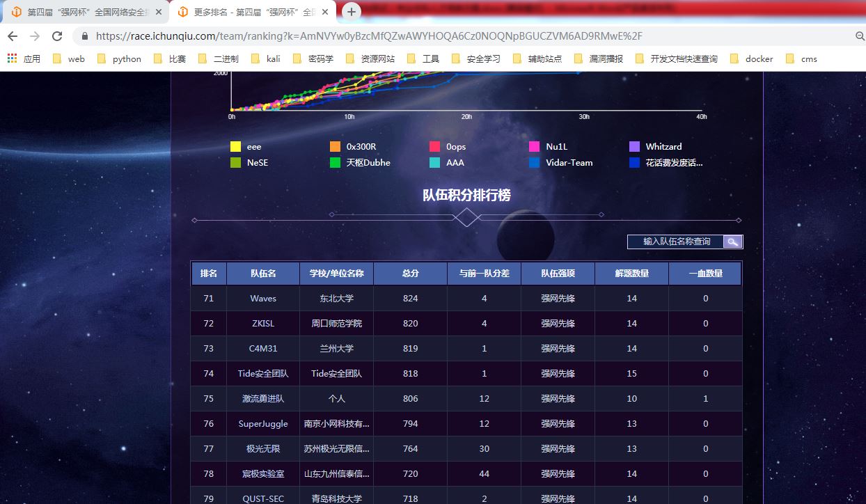The width and height of the screenshot is (866, 504).
Task: Toggle the Whitzard purple legend swatch
Action: (x=634, y=147)
